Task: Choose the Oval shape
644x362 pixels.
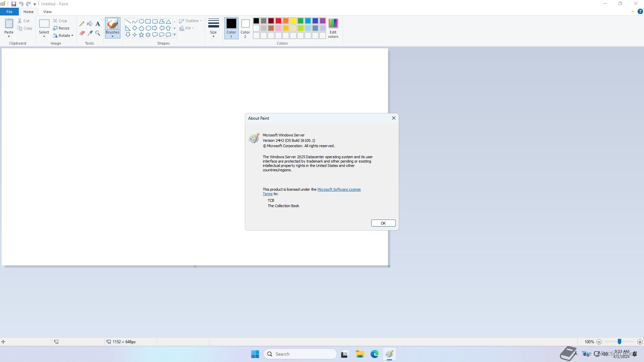Action: tap(141, 21)
